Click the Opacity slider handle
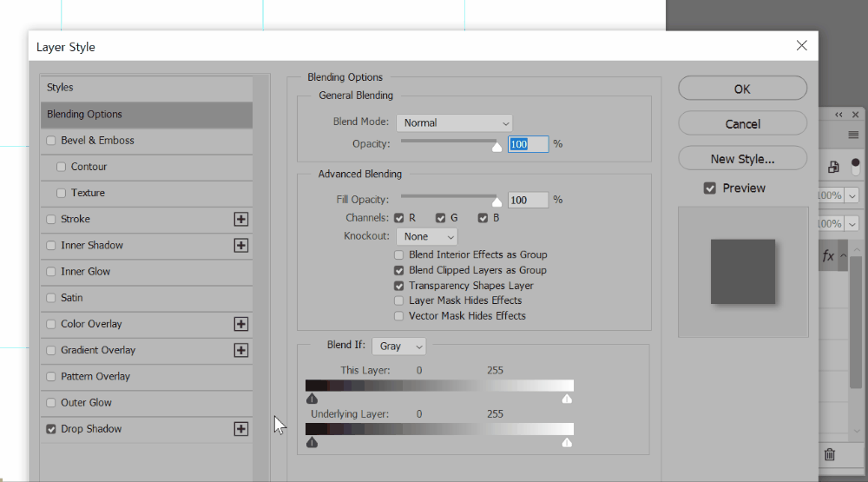 point(497,146)
